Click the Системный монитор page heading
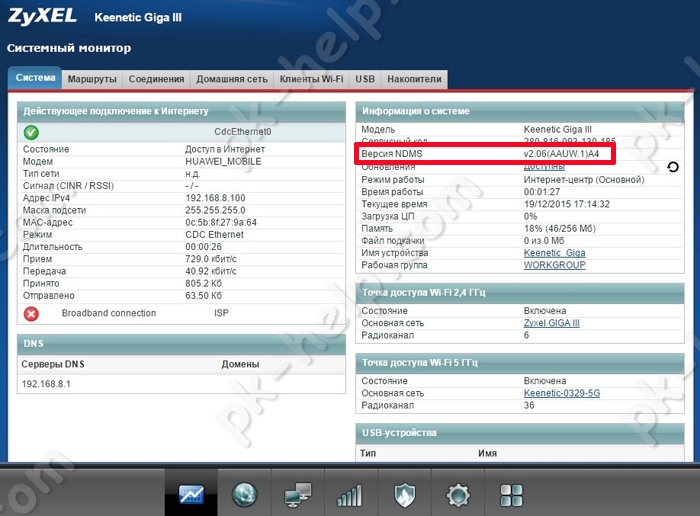Image resolution: width=700 pixels, height=516 pixels. pos(69,48)
